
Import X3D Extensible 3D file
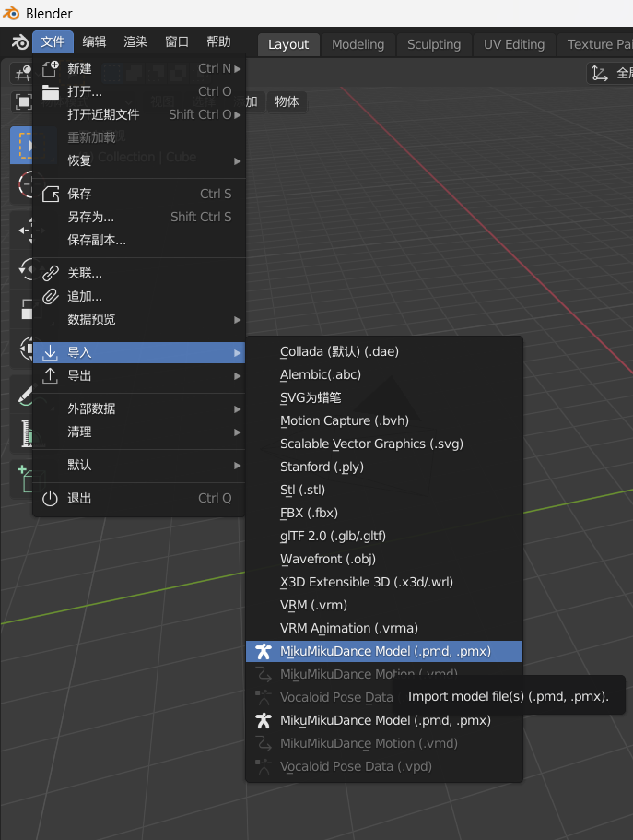pos(384,582)
